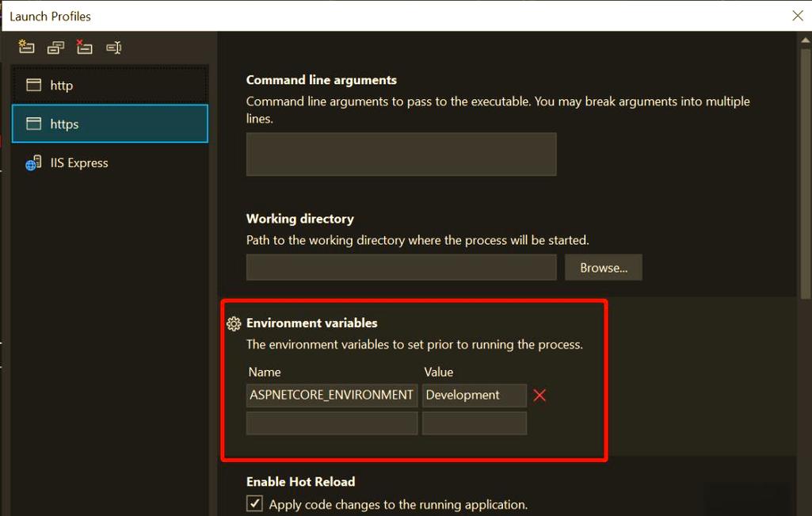Click the gear icon beside Environment variables

[x=234, y=323]
